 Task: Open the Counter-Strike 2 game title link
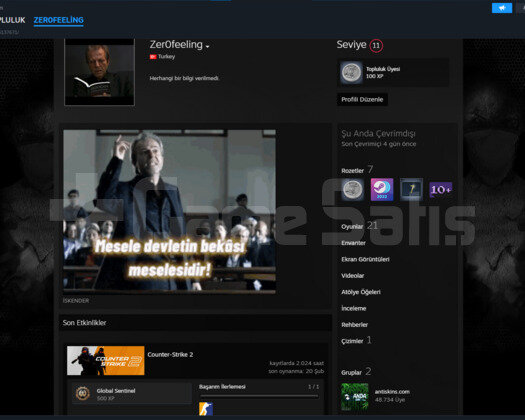[170, 355]
